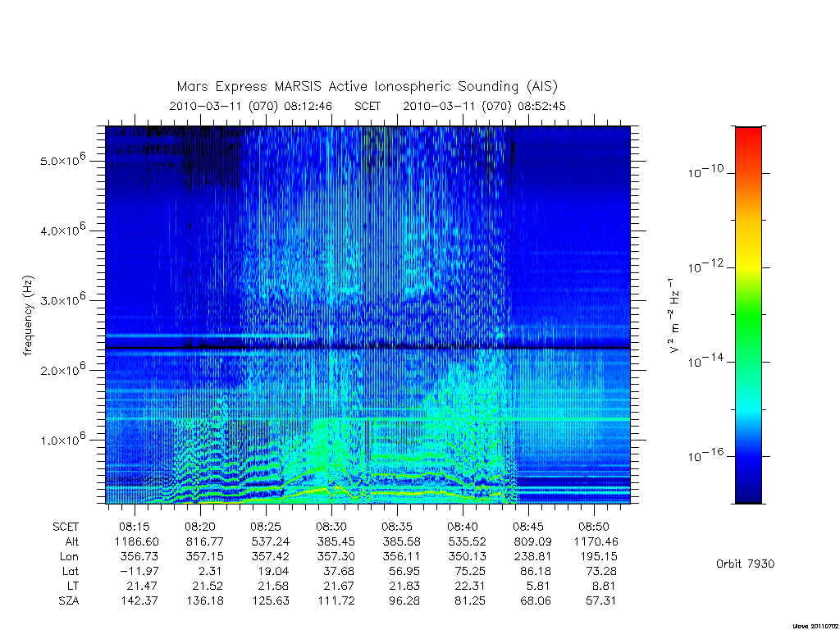
Task: Click latitude value "86.18"
Action: coord(535,571)
